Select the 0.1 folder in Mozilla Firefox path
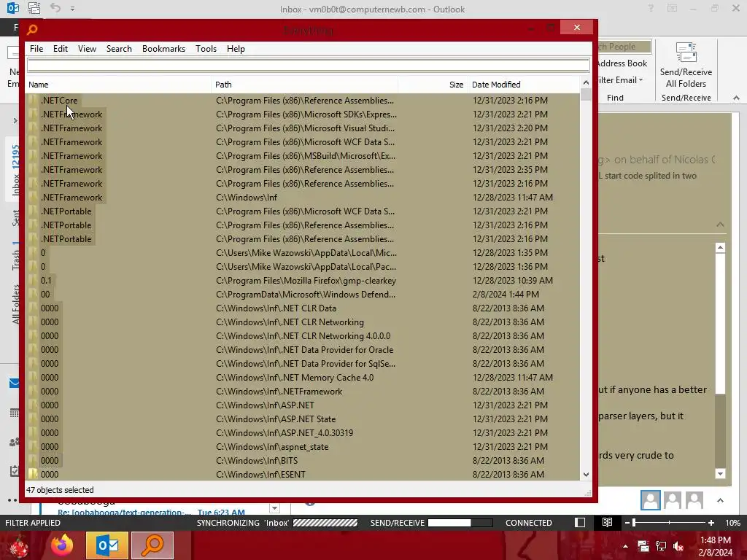The width and height of the screenshot is (747, 560). (x=303, y=281)
